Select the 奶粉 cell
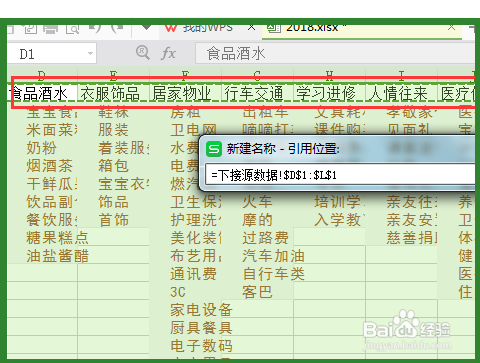Viewport: 480px width, 363px height. [x=42, y=148]
